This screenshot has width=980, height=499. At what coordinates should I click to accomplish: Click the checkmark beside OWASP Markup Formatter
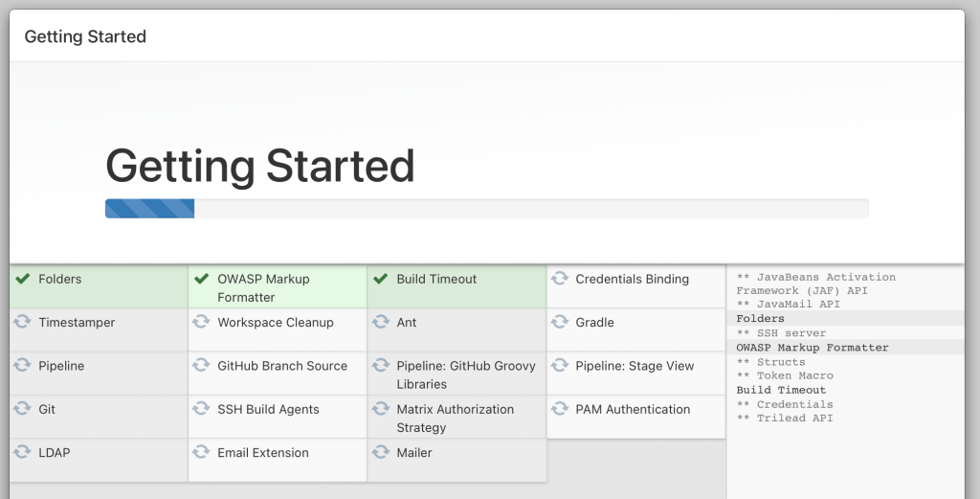(x=201, y=279)
